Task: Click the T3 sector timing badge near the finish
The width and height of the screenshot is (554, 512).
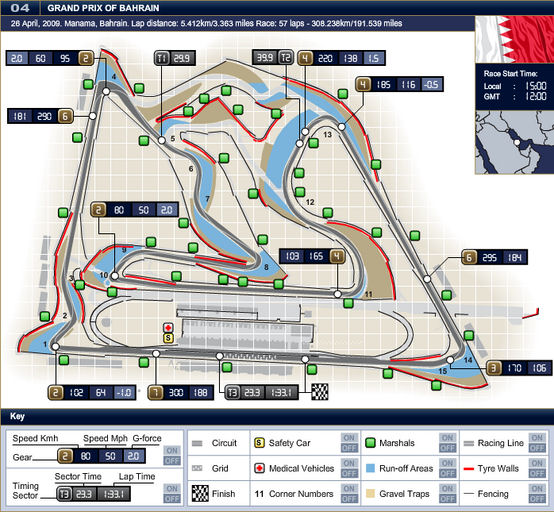Action: click(x=232, y=393)
